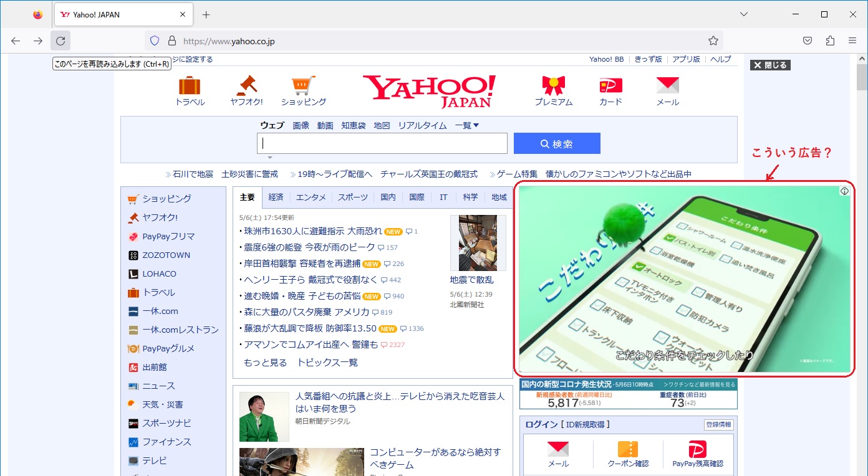Viewport: 868px width, 476px height.
Task: Open the ヘルプ link at top
Action: coord(721,59)
